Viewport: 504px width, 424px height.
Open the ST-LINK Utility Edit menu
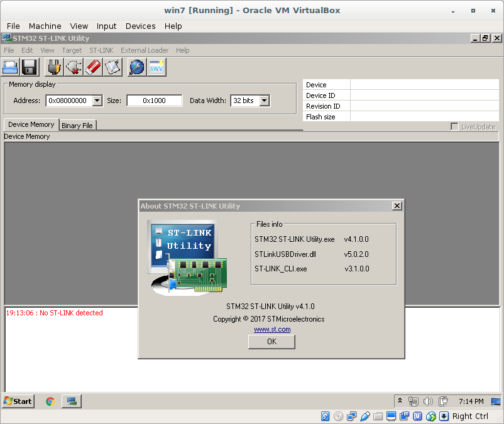pyautogui.click(x=27, y=50)
